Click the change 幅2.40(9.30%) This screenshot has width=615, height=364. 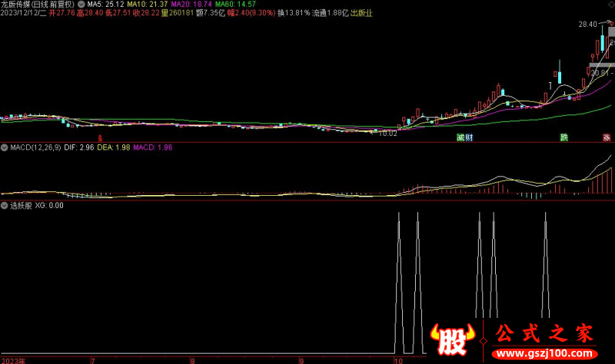click(x=251, y=13)
